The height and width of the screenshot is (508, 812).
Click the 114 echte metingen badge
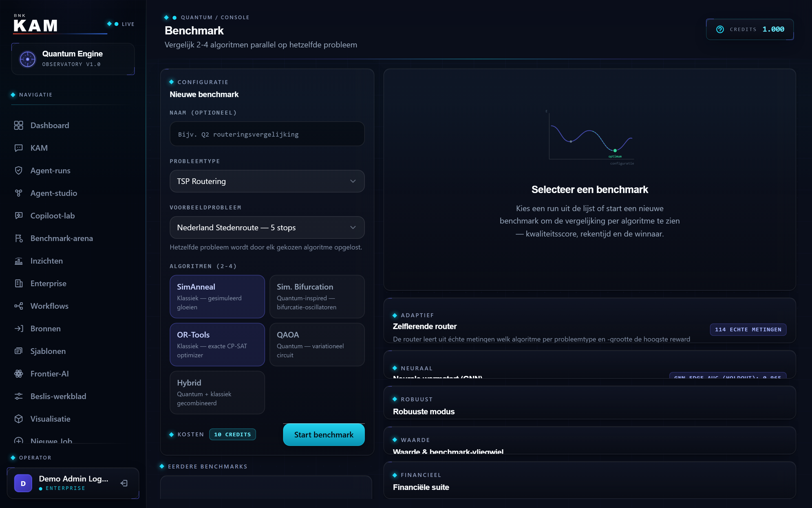point(748,329)
